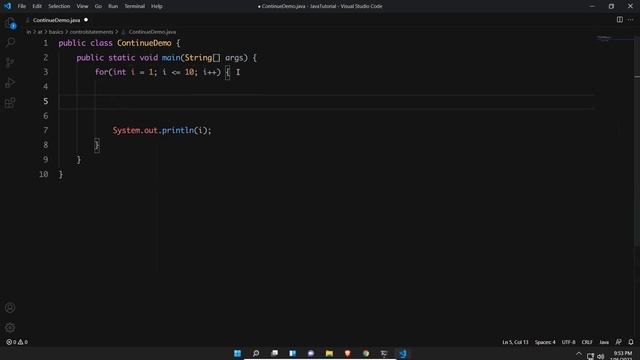Select the ContinueDemo.java editor tab

click(56, 20)
